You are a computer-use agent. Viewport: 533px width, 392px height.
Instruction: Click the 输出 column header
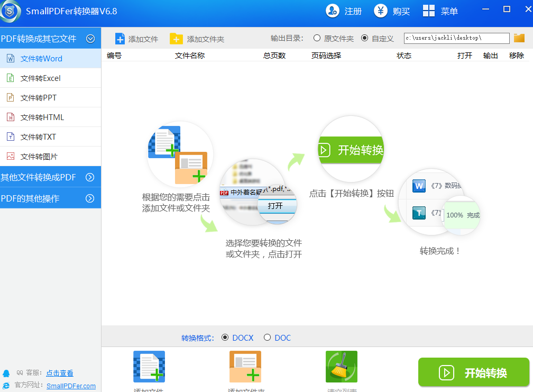pyautogui.click(x=491, y=56)
